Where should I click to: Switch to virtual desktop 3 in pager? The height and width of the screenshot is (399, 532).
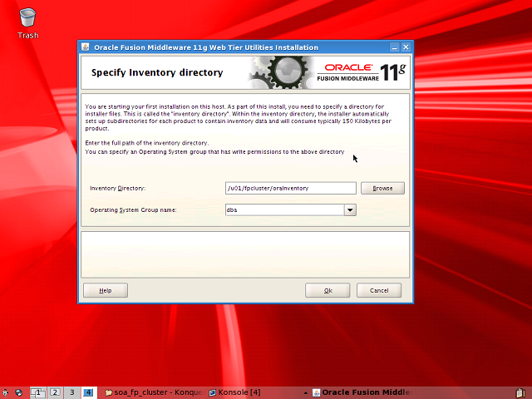click(72, 392)
